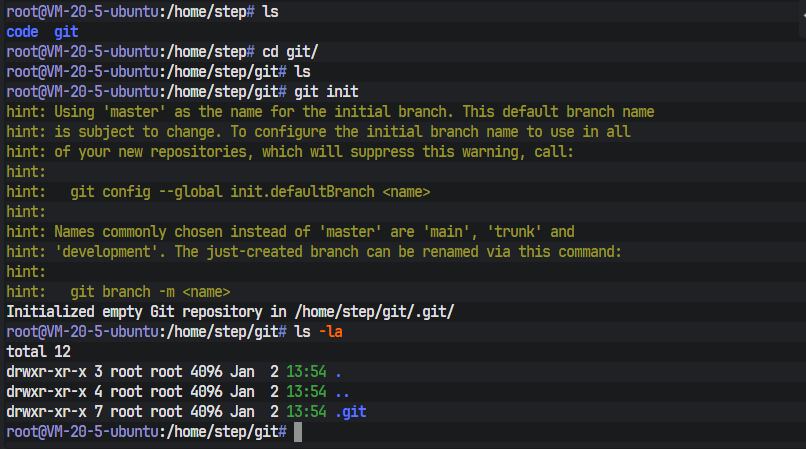Click the orange '-la' option text
The width and height of the screenshot is (806, 449).
coord(331,332)
